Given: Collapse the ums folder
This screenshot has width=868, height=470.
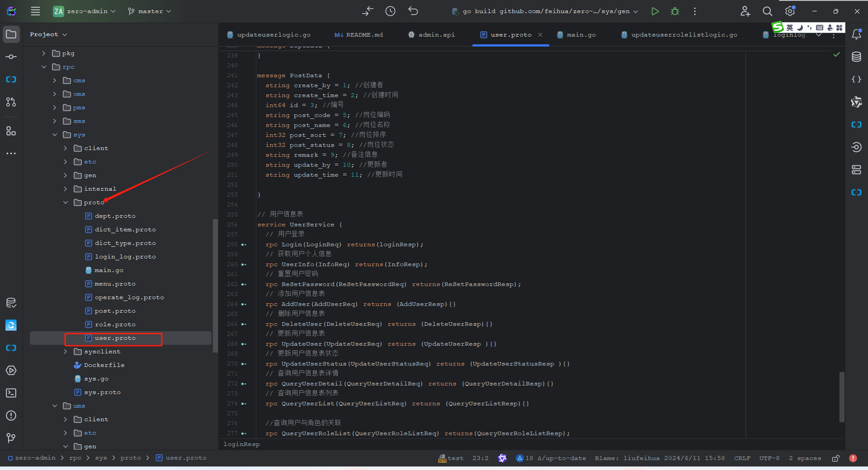Looking at the screenshot, I should [x=55, y=406].
